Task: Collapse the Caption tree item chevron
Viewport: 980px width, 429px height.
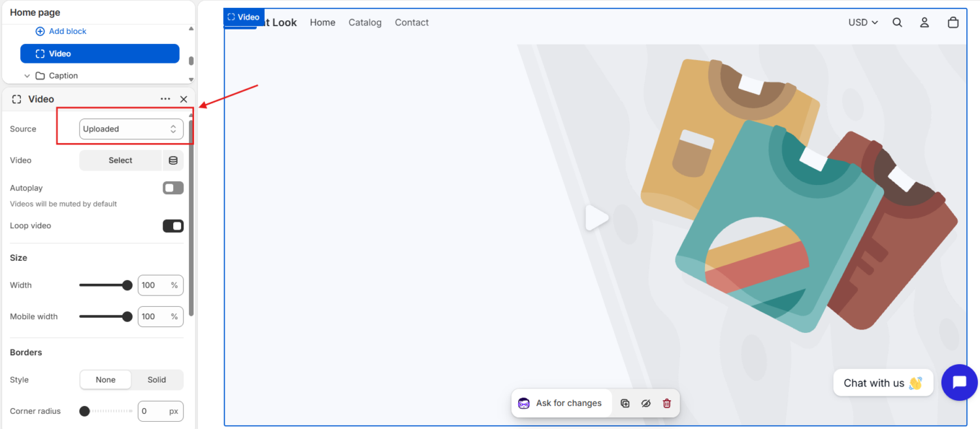Action: tap(27, 76)
